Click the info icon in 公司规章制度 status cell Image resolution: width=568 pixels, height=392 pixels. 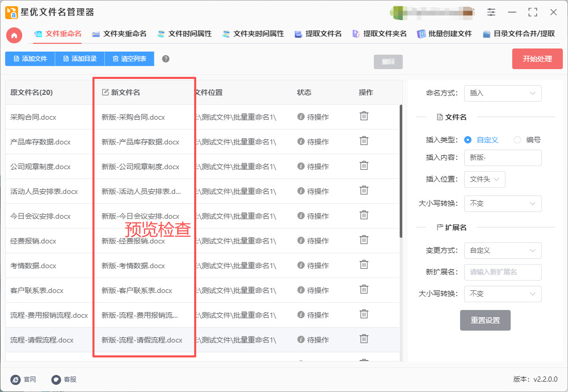(301, 166)
